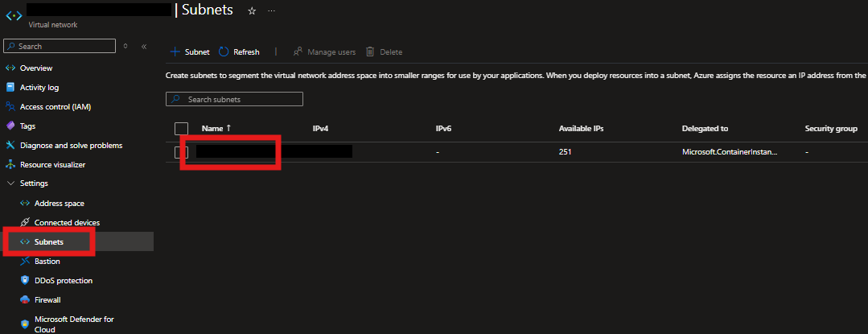This screenshot has height=334, width=868.
Task: Select the Tags icon
Action: pos(10,126)
